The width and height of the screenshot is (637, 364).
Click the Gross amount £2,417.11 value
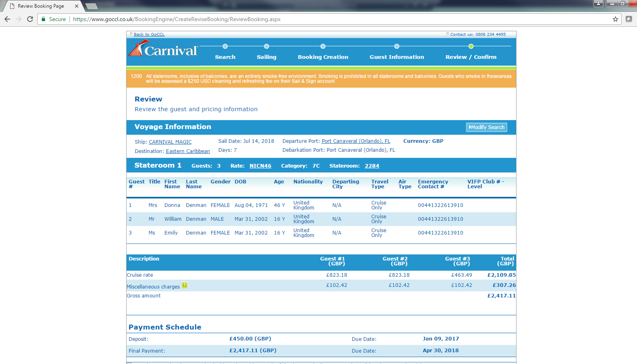[x=501, y=296]
